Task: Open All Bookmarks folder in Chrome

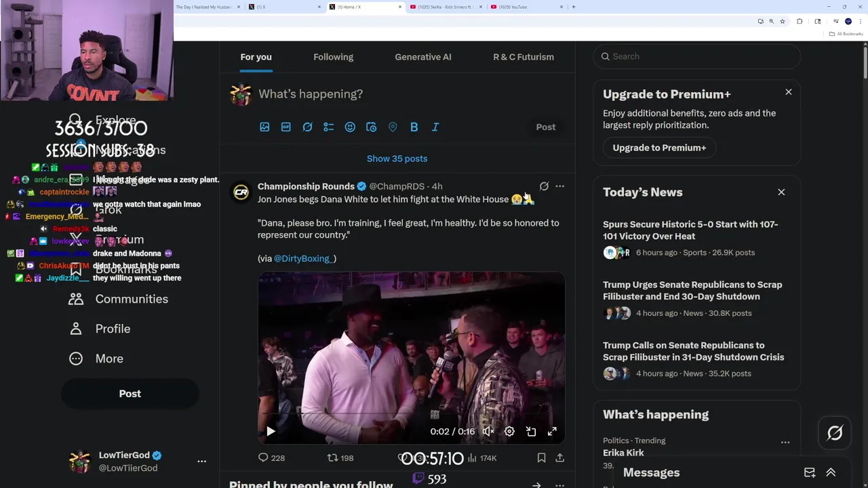Action: [x=846, y=34]
